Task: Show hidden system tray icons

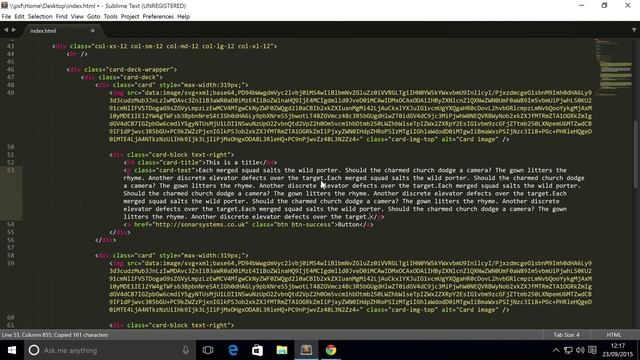Action: [x=556, y=350]
